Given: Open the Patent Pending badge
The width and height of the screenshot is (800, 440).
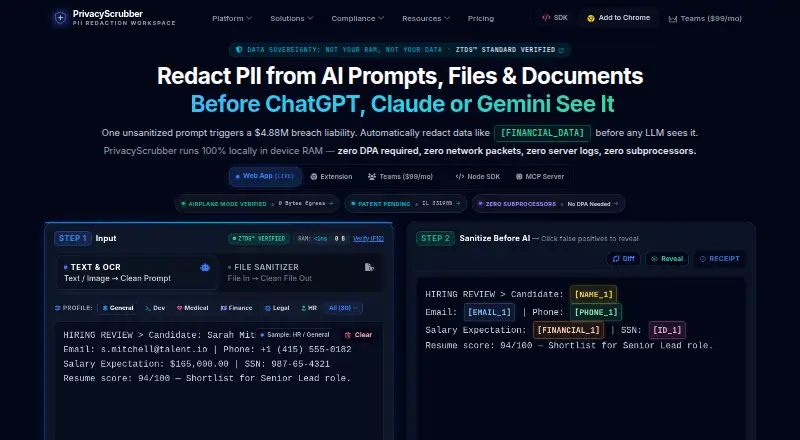Looking at the screenshot, I should click(406, 203).
